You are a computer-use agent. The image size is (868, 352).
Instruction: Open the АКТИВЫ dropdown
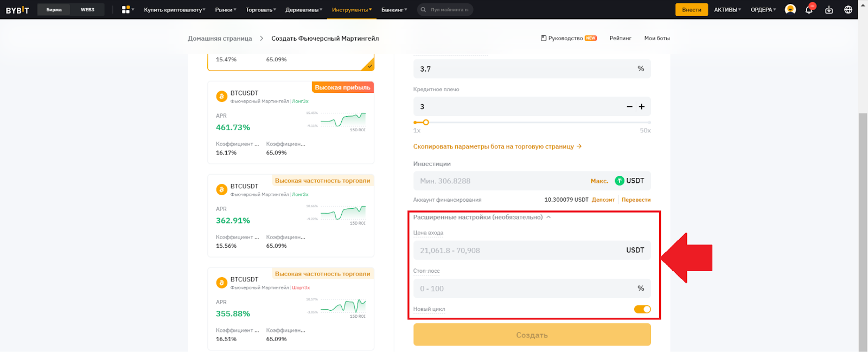click(x=727, y=10)
